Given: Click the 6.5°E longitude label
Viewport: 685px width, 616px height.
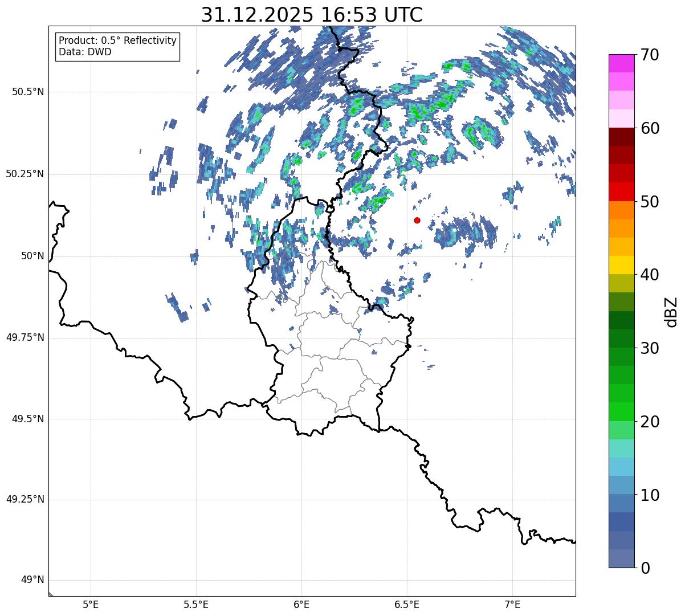Looking at the screenshot, I should coord(407,604).
